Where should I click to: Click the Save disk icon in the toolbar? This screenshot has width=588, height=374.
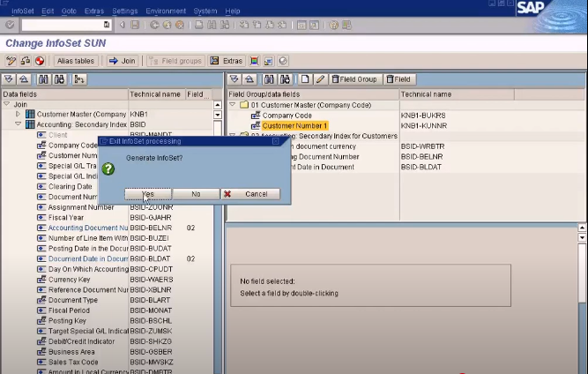[135, 25]
